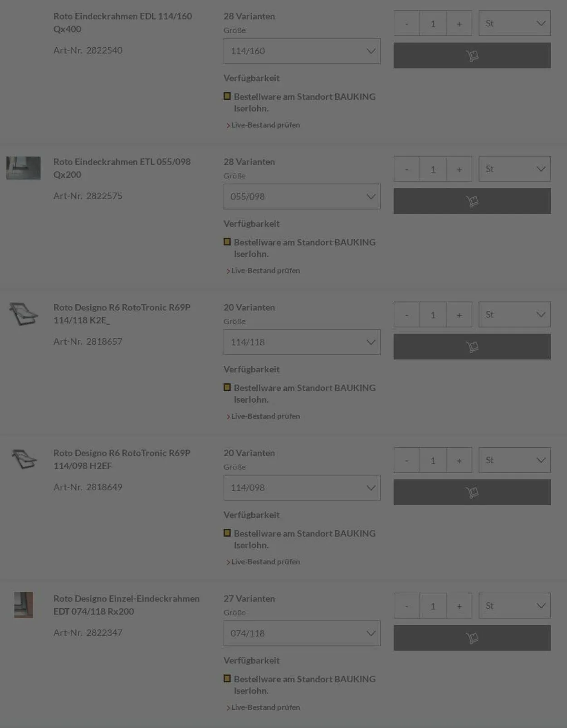Expand size selector showing 074/118
567x728 pixels.
pos(302,633)
